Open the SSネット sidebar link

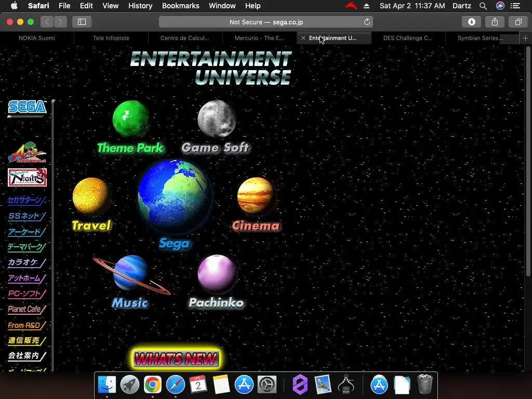click(x=26, y=216)
